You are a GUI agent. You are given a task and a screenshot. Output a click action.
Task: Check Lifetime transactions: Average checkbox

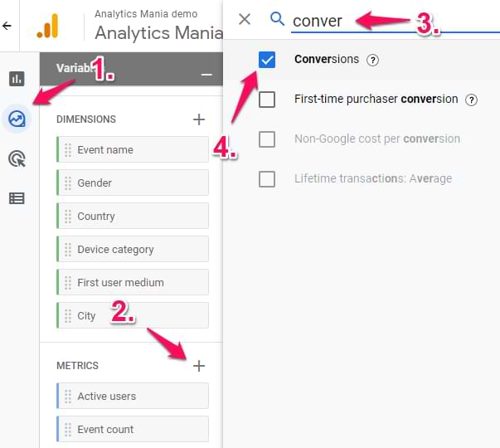(x=267, y=179)
